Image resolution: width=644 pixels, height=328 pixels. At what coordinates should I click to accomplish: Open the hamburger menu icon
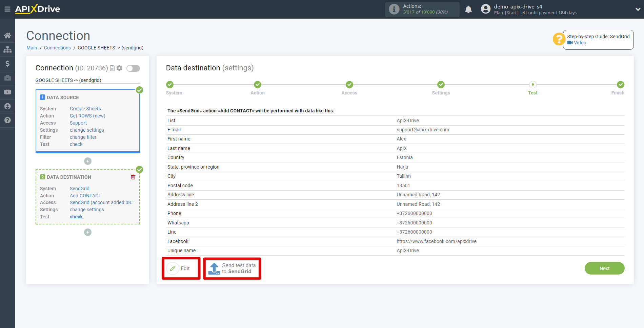[x=7, y=9]
